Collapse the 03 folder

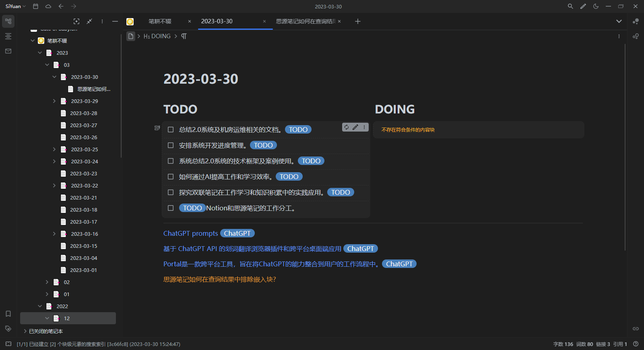(x=47, y=65)
